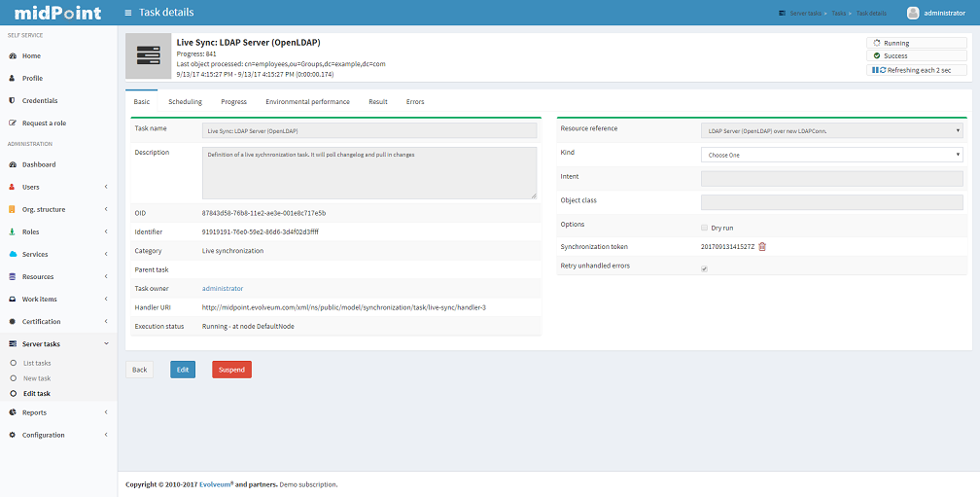Click the OID value 87843d58-76b8-11e2-ae3e-001e8c717e5b

pos(263,213)
